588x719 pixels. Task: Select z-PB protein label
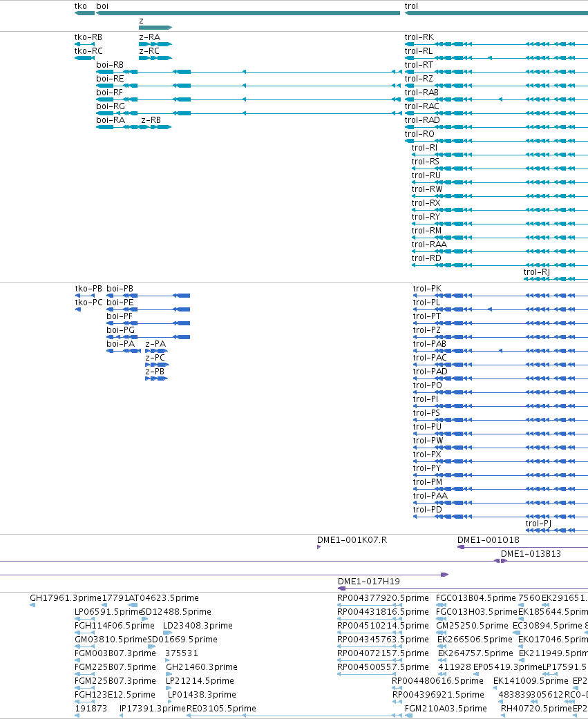(155, 372)
